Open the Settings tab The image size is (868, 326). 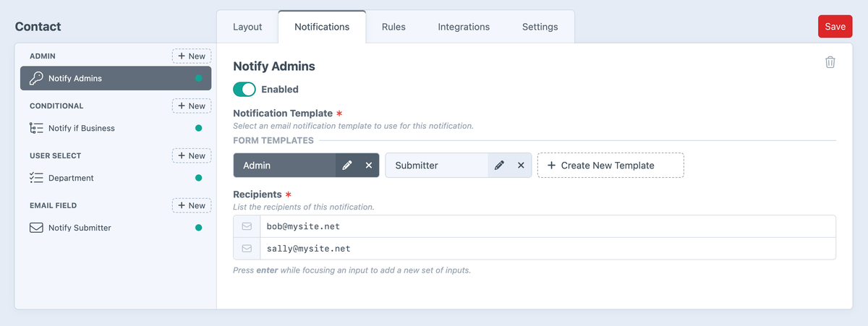pyautogui.click(x=540, y=27)
